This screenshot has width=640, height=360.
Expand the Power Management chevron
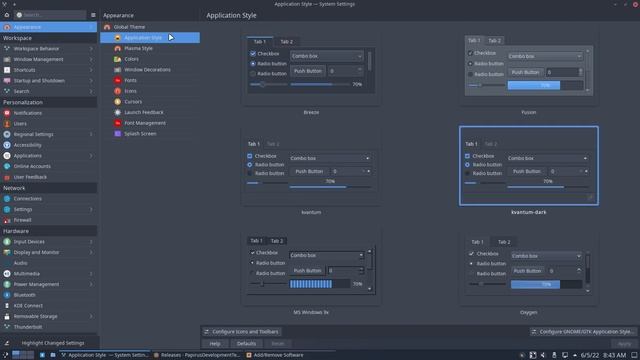coord(91,284)
